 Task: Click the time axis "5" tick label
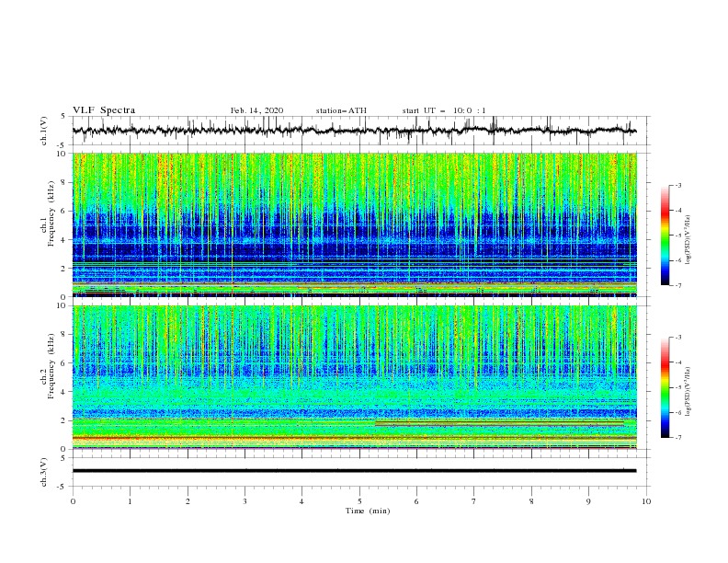point(359,501)
